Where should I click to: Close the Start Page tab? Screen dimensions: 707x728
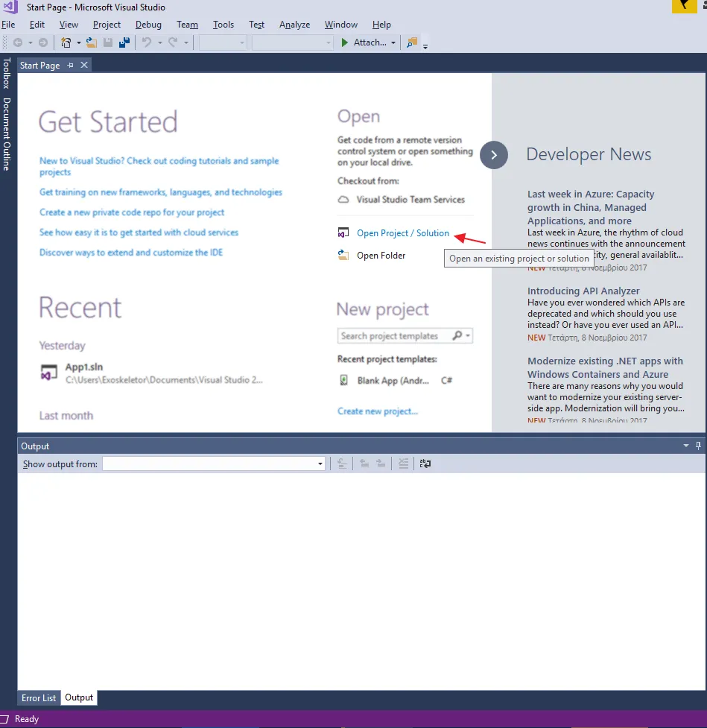tap(84, 65)
